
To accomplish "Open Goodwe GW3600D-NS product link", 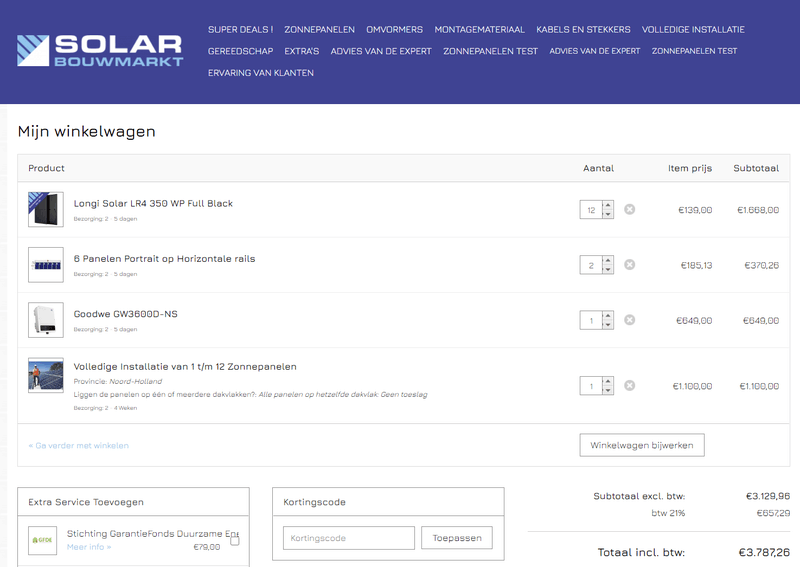I will (126, 314).
